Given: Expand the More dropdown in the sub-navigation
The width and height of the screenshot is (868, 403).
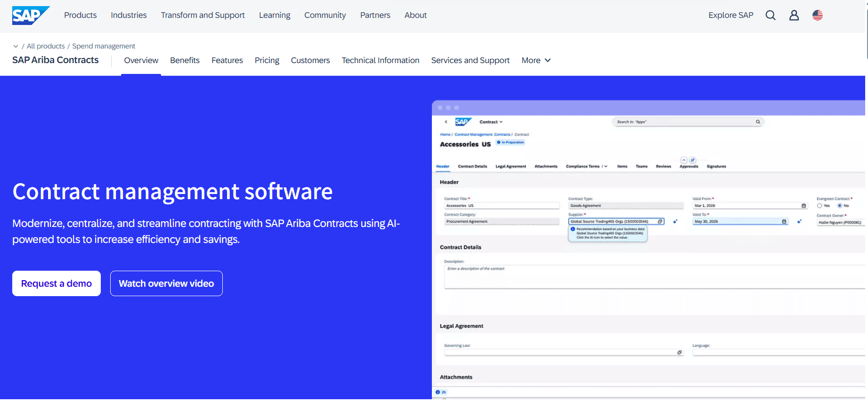Looking at the screenshot, I should tap(536, 60).
